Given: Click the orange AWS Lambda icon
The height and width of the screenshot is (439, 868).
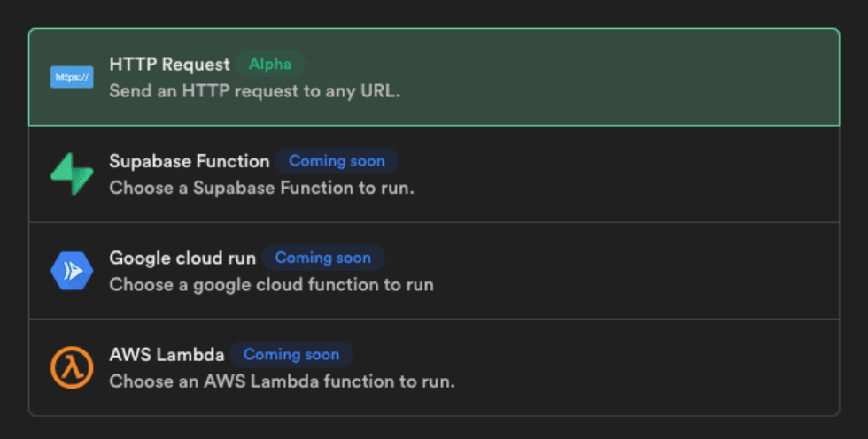Looking at the screenshot, I should tap(72, 367).
